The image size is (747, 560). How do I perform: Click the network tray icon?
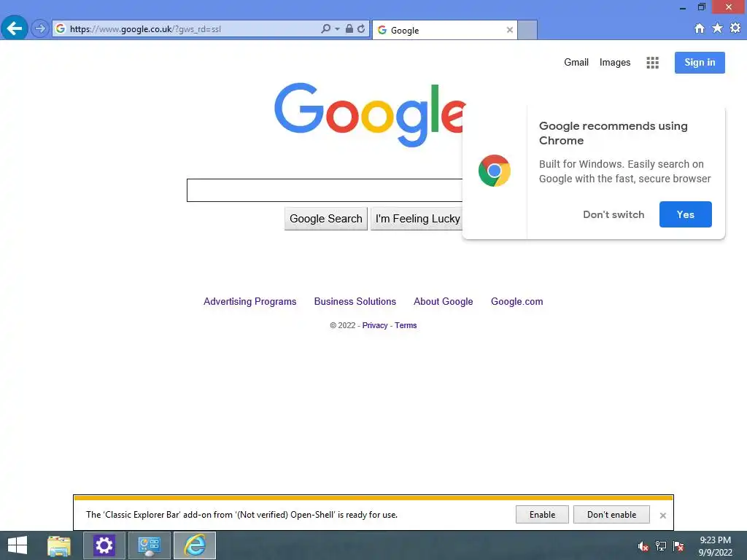660,546
